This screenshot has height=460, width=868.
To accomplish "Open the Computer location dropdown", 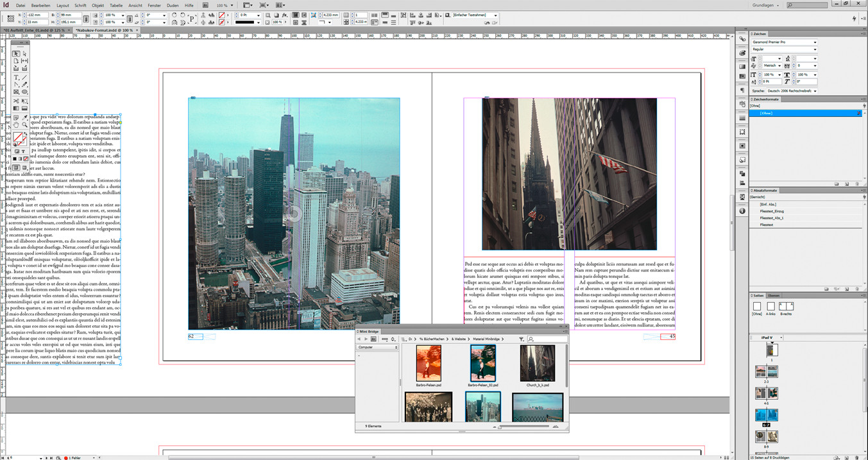I will pos(377,347).
